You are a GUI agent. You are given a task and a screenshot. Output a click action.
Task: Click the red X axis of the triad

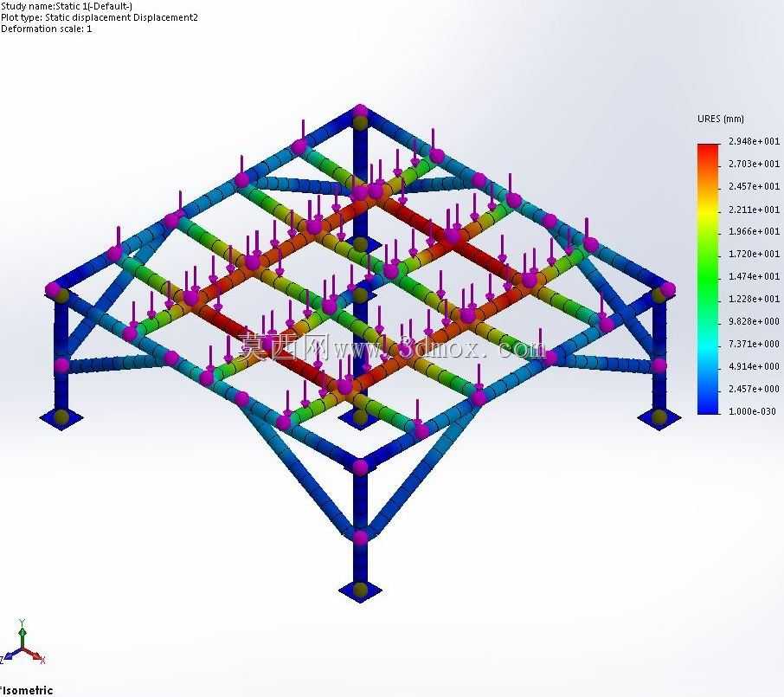click(35, 655)
